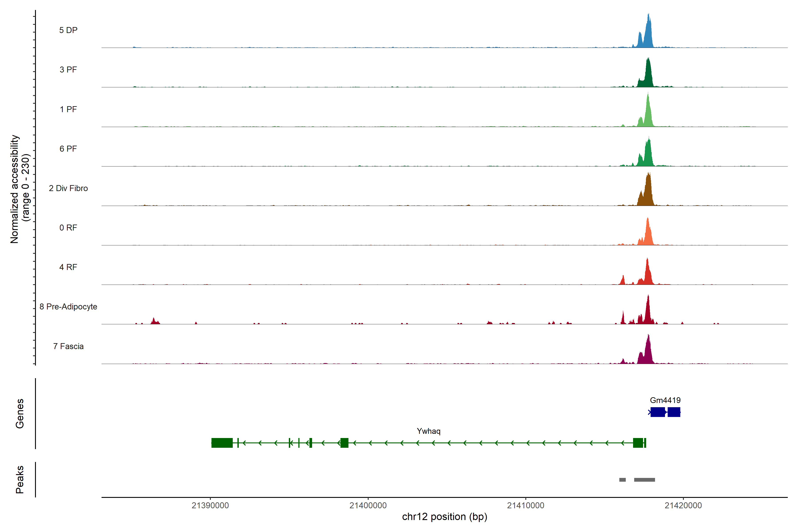Click the 21400000 axis tick label

coord(368,505)
